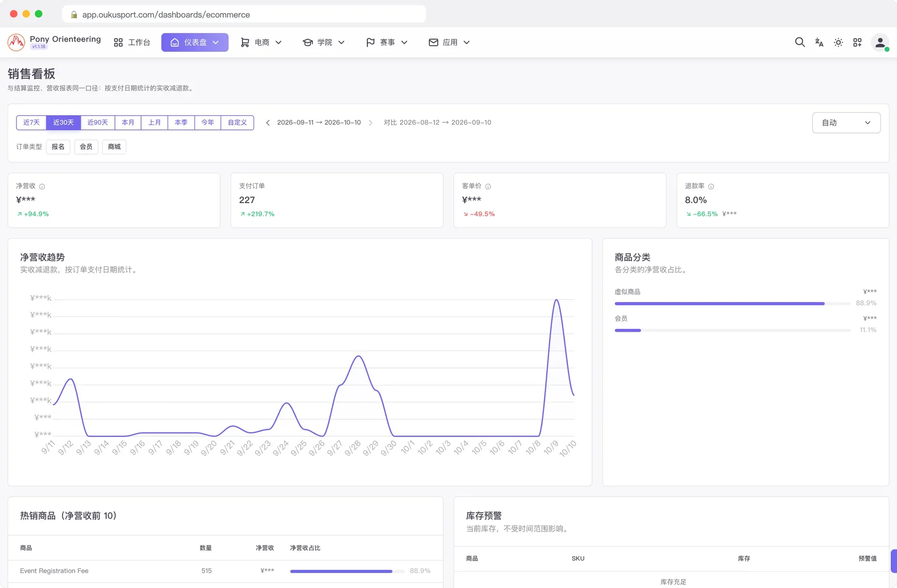Image resolution: width=897 pixels, height=588 pixels.
Task: Click the Event Registration Fee share bar
Action: click(x=347, y=571)
